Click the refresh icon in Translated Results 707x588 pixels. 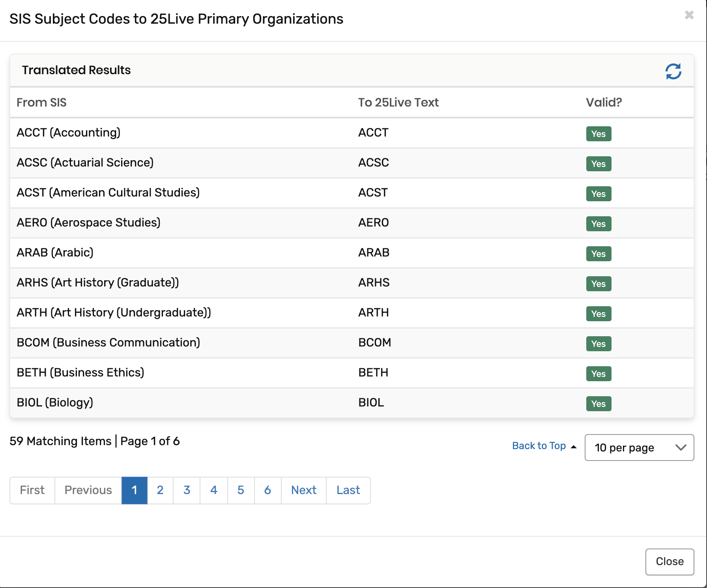point(673,71)
